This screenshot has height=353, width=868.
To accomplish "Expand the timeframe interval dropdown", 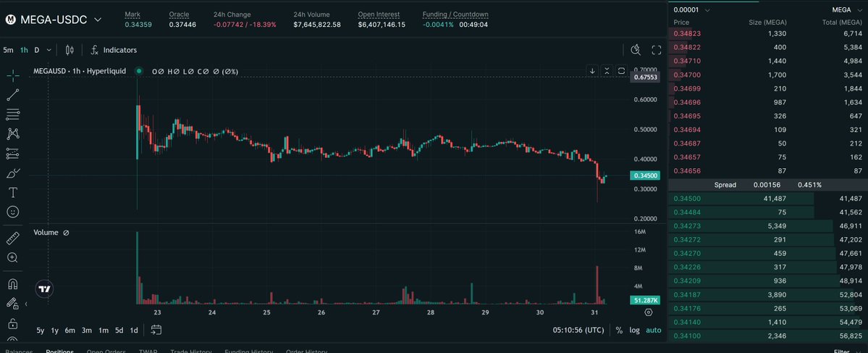I will tap(49, 50).
